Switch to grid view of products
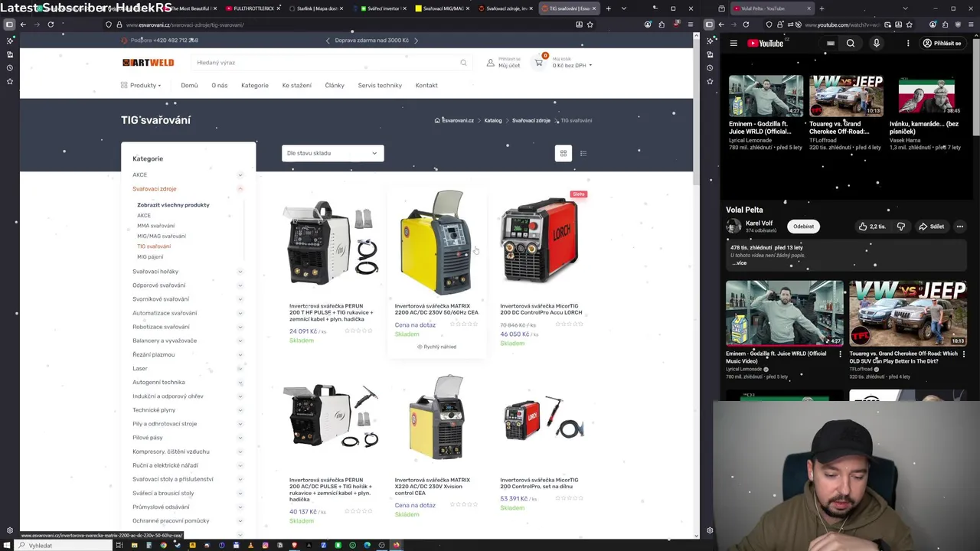This screenshot has width=980, height=551. [x=563, y=153]
